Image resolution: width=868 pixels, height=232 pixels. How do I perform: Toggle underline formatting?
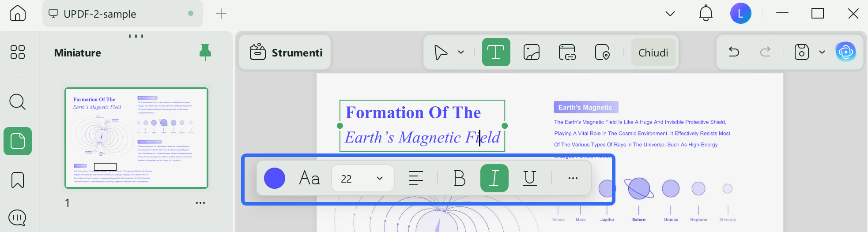pos(530,178)
